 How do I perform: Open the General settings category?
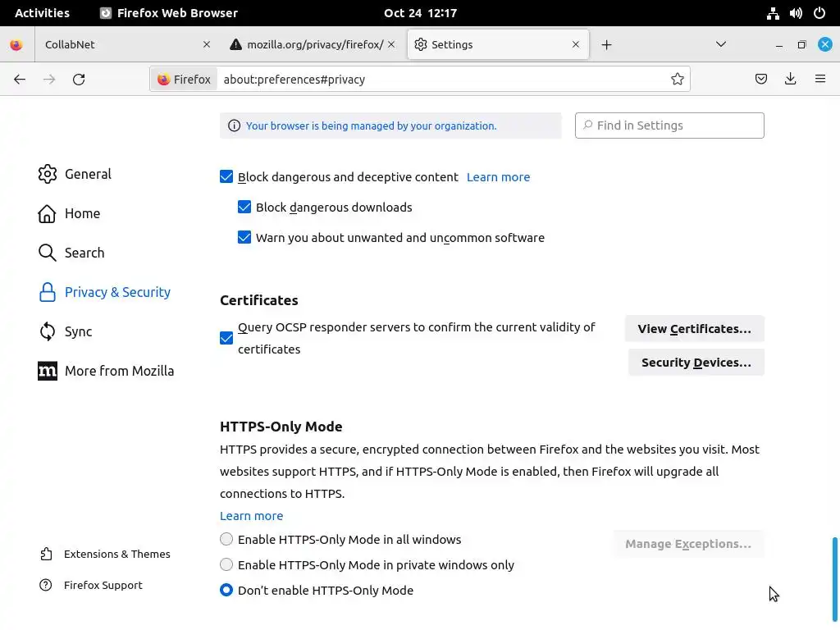[88, 174]
